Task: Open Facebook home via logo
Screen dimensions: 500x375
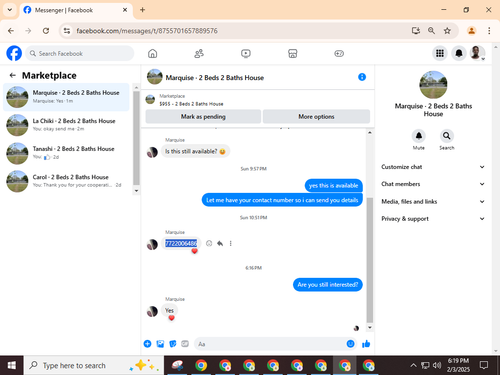Action: click(14, 53)
